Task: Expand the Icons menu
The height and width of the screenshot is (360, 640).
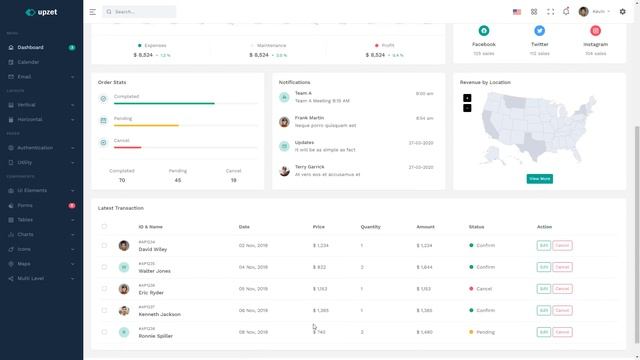Action: coord(41,249)
